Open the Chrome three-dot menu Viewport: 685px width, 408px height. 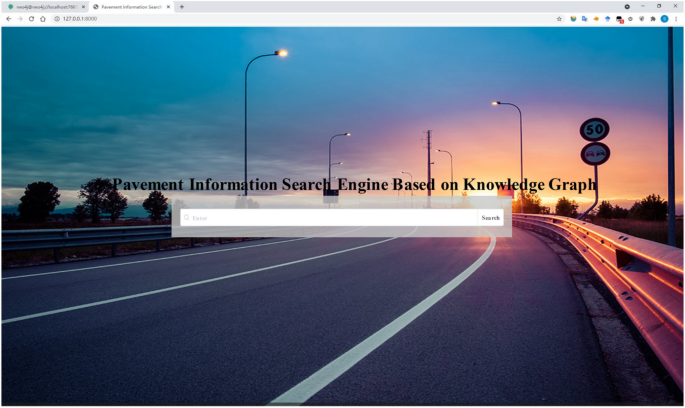676,18
